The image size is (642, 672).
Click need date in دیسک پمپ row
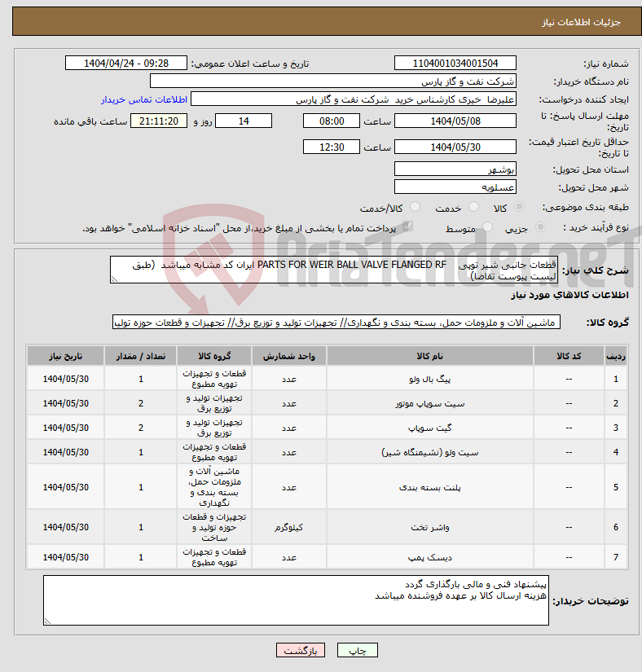[65, 557]
